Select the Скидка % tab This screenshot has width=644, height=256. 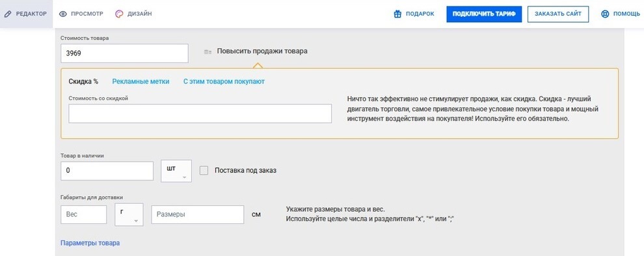(83, 81)
